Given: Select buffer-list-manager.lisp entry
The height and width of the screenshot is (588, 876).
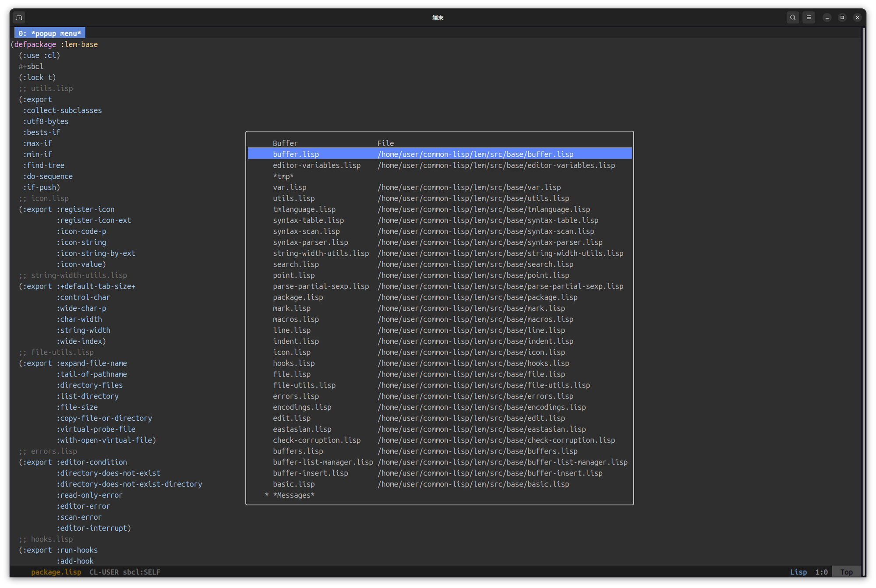Looking at the screenshot, I should pyautogui.click(x=322, y=462).
